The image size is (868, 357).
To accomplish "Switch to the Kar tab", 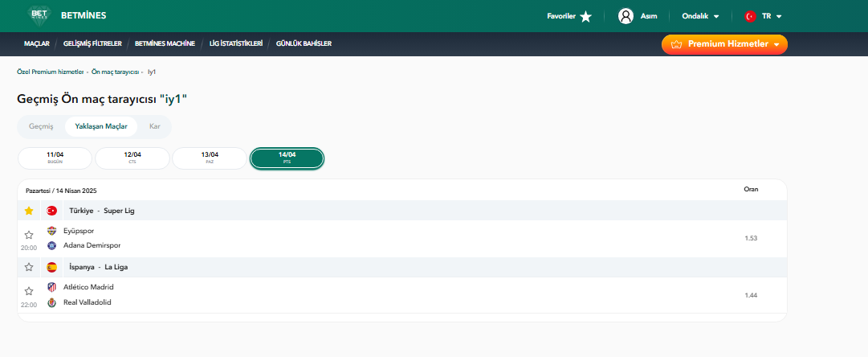I will pyautogui.click(x=155, y=126).
